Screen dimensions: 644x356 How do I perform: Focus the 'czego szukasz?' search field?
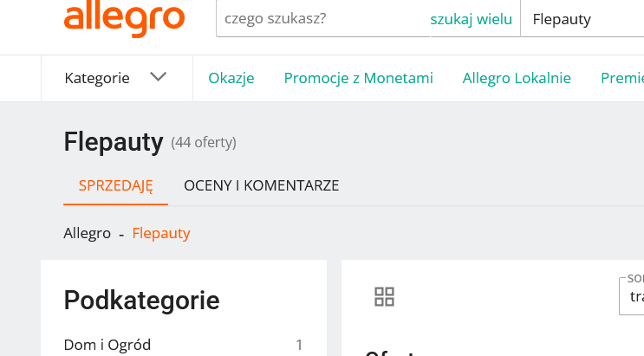point(321,19)
